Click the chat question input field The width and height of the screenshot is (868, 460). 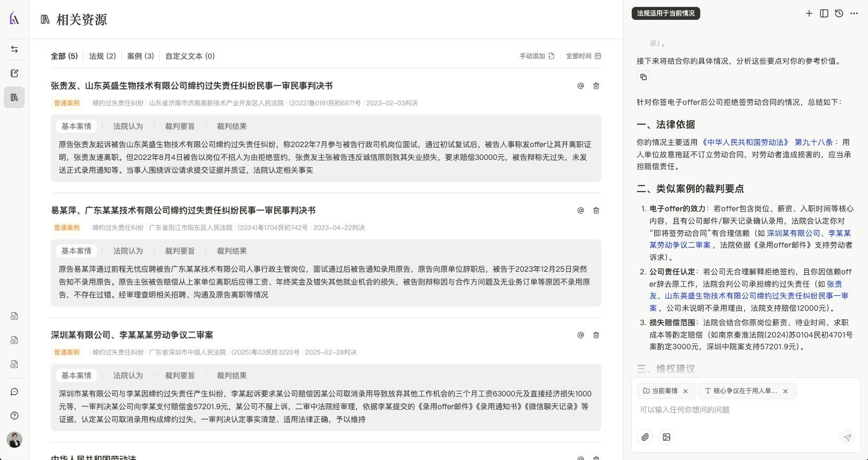[743, 410]
